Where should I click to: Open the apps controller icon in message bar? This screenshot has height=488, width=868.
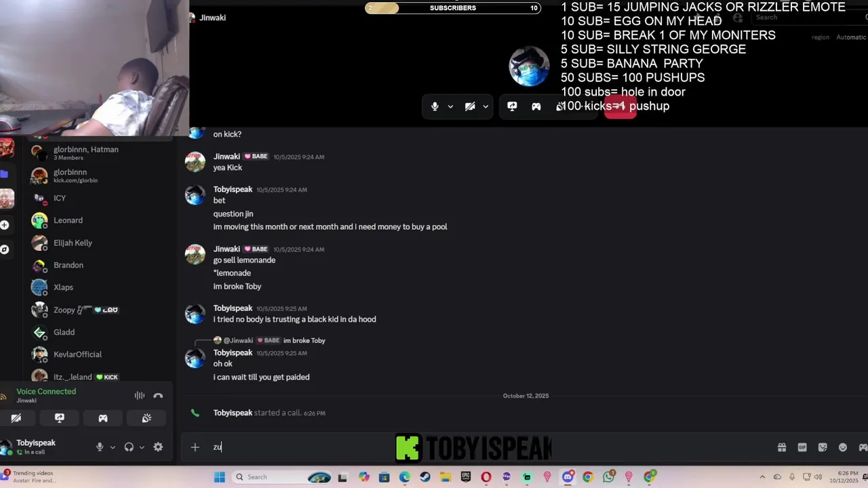[863, 447]
